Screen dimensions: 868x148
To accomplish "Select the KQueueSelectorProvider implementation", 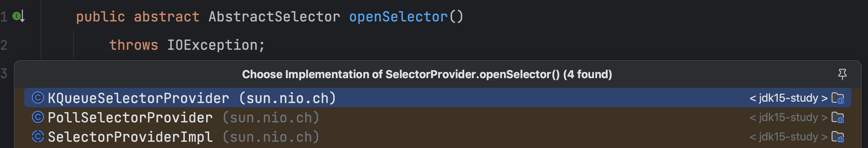I will (x=138, y=98).
